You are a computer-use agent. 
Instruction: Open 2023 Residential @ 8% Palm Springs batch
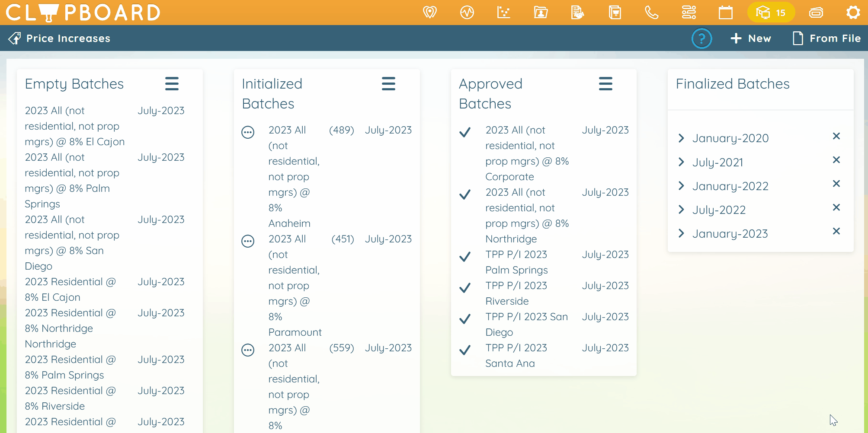pos(70,367)
